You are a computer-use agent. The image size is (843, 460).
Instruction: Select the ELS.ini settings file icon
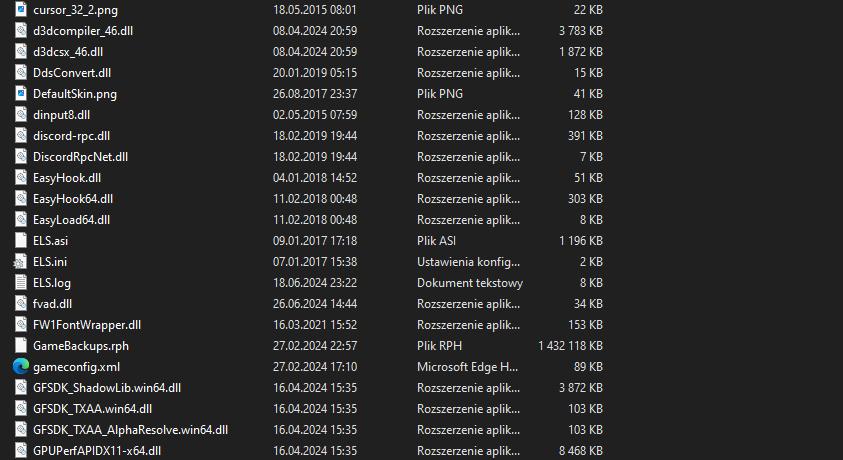tap(20, 261)
